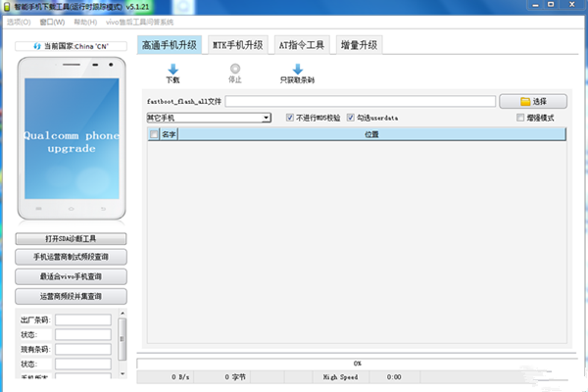Image resolution: width=588 pixels, height=392 pixels.
Task: Switch to 高通手机升级 tab
Action: (170, 45)
